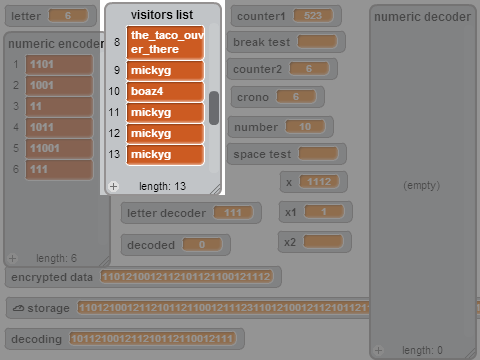Select visitors list item 11 mickyg
This screenshot has width=480, height=360.
tap(165, 112)
